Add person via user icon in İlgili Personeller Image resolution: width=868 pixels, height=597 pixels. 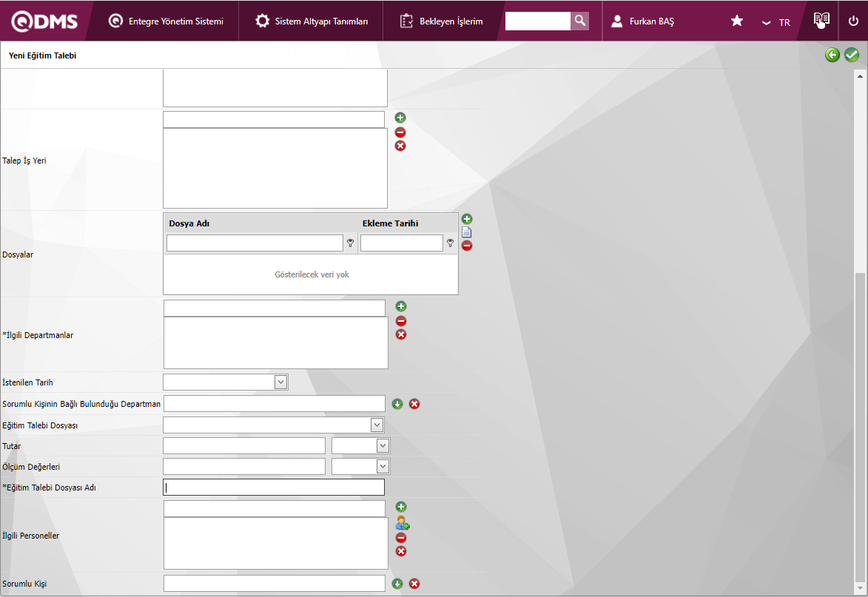pos(403,522)
